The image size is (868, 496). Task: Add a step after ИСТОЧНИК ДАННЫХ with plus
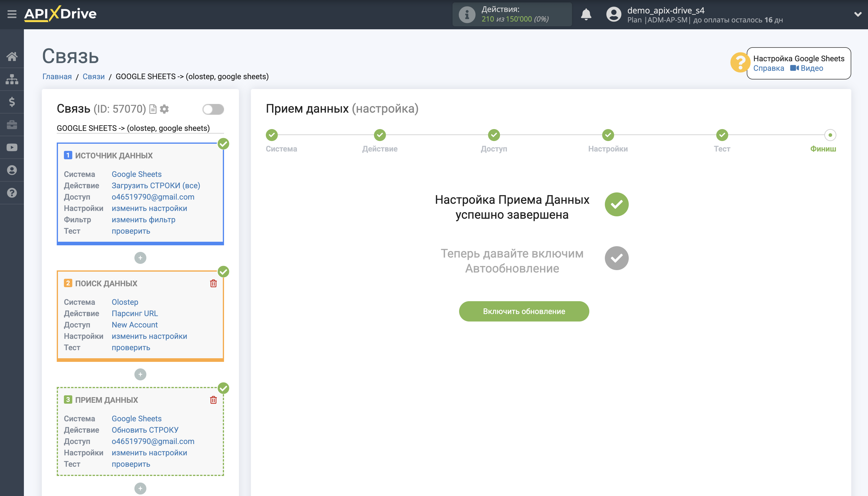140,258
